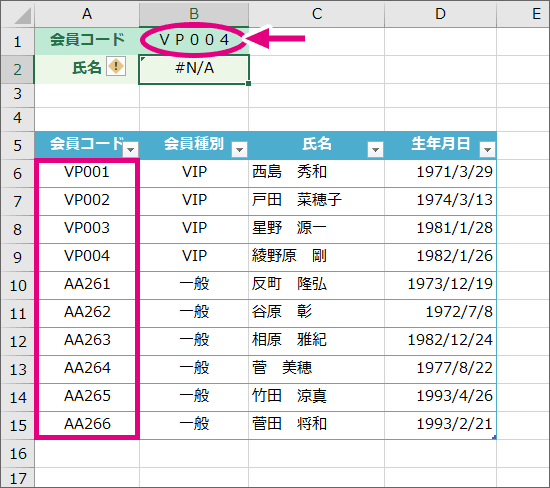Click the 会員コード label in cell A1
The width and height of the screenshot is (550, 488).
pos(87,39)
